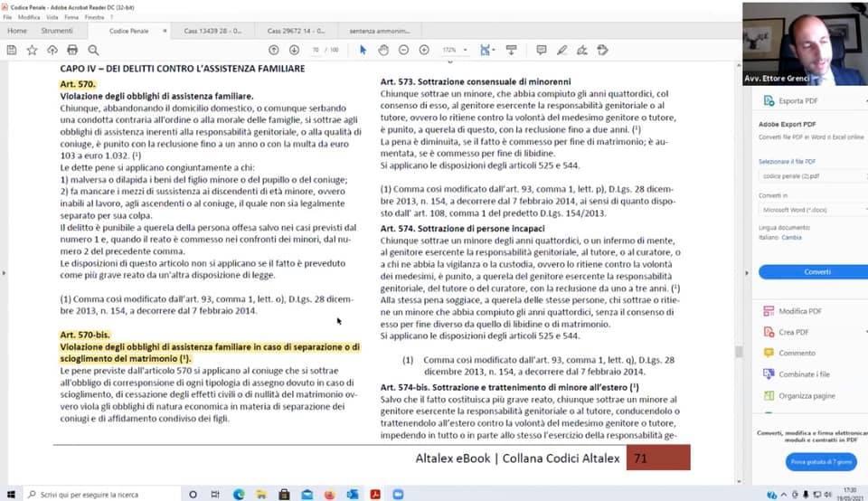Switch to Cass 13439 document tab

(x=212, y=31)
